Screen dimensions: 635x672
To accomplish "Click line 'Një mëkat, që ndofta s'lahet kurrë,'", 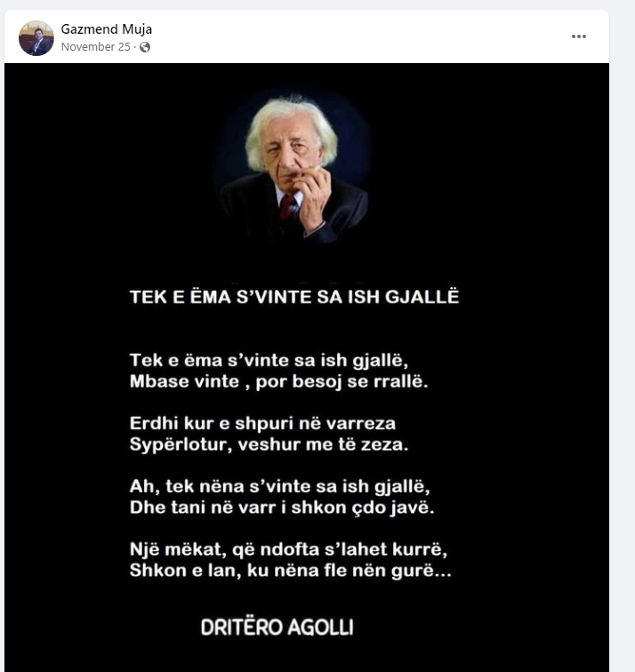I will pyautogui.click(x=288, y=549).
